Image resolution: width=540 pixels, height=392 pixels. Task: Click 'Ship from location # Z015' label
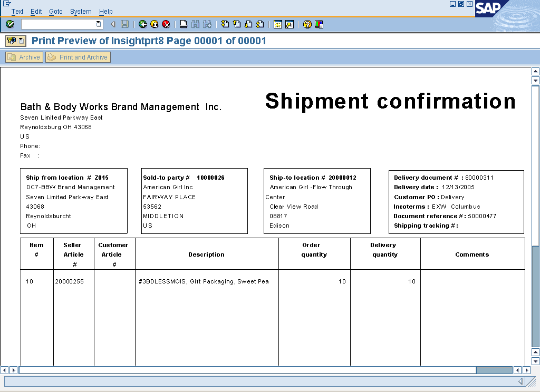[67, 178]
